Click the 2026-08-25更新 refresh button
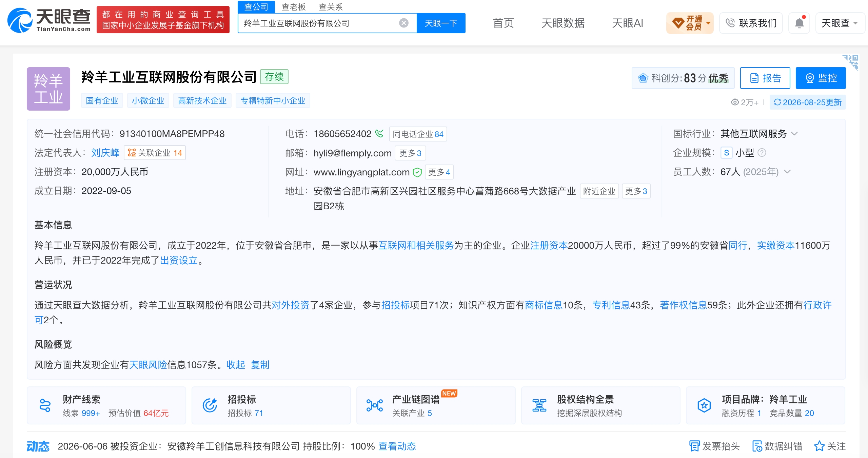The image size is (868, 458). [x=808, y=102]
